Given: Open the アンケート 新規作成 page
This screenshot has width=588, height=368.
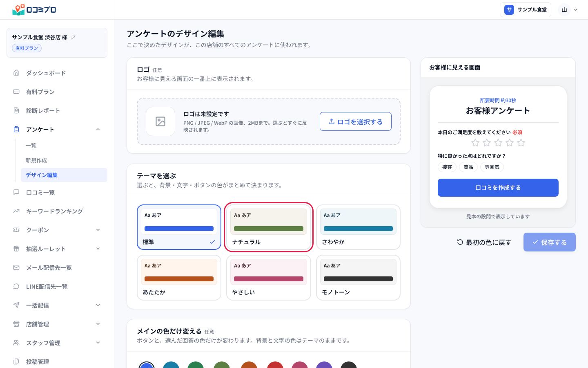Looking at the screenshot, I should click(x=64, y=160).
